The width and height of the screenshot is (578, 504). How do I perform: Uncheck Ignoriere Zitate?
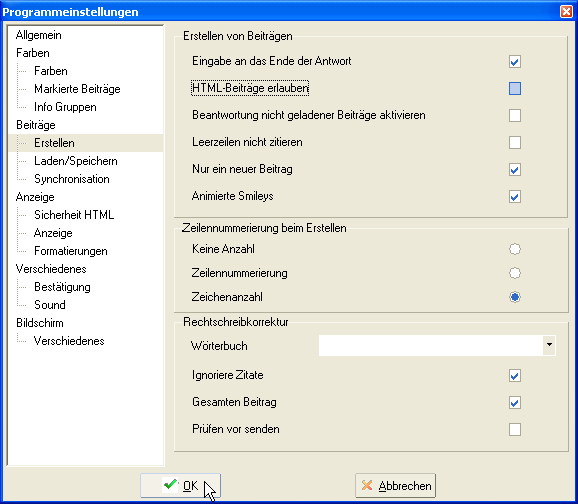click(x=515, y=376)
